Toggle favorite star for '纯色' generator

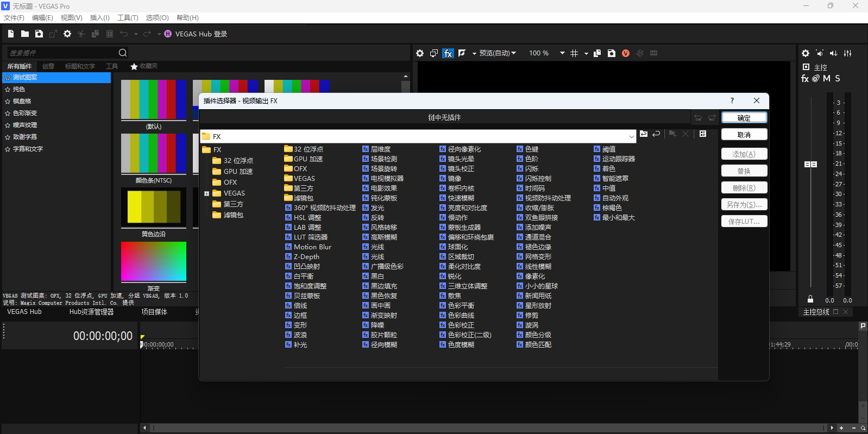pos(8,90)
